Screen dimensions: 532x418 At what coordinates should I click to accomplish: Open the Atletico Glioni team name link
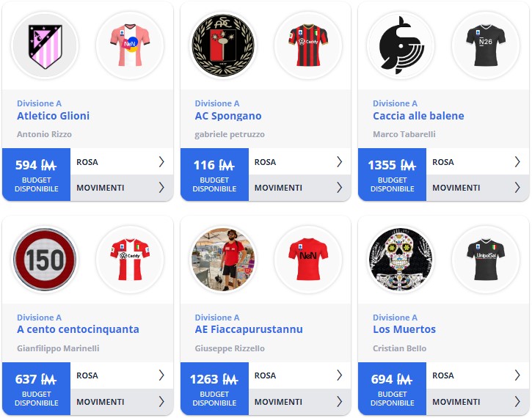coord(54,116)
